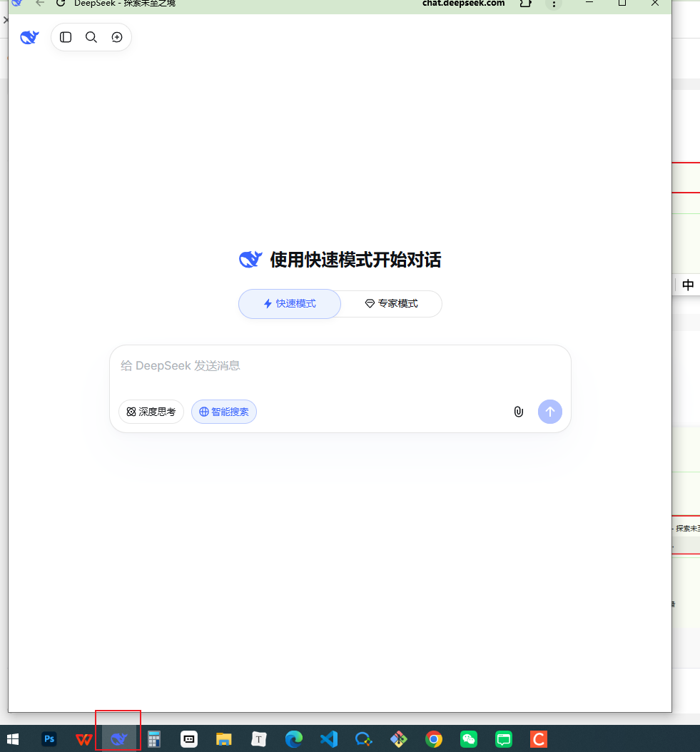Launch Microsoft Edge from taskbar
Screen dimensions: 700x752
293,739
